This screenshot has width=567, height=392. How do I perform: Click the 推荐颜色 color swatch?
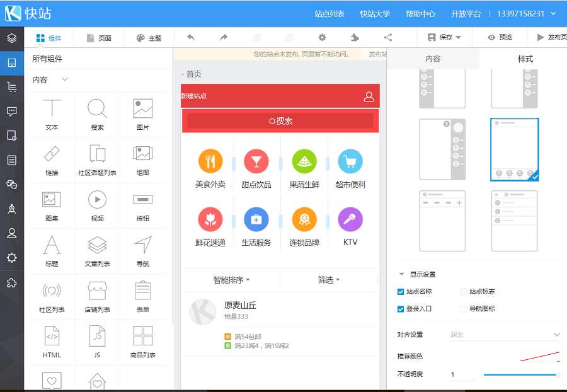[539, 356]
